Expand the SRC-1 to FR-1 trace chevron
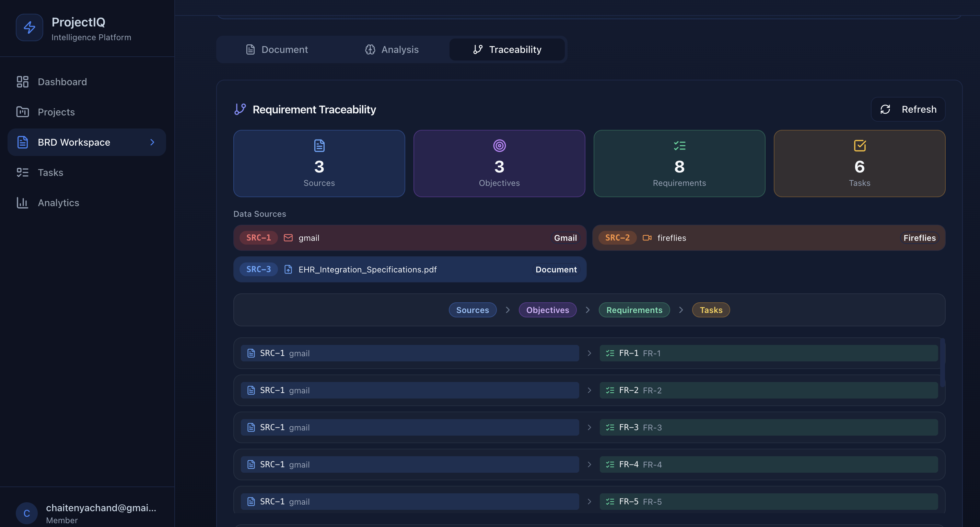The width and height of the screenshot is (980, 527). tap(589, 354)
